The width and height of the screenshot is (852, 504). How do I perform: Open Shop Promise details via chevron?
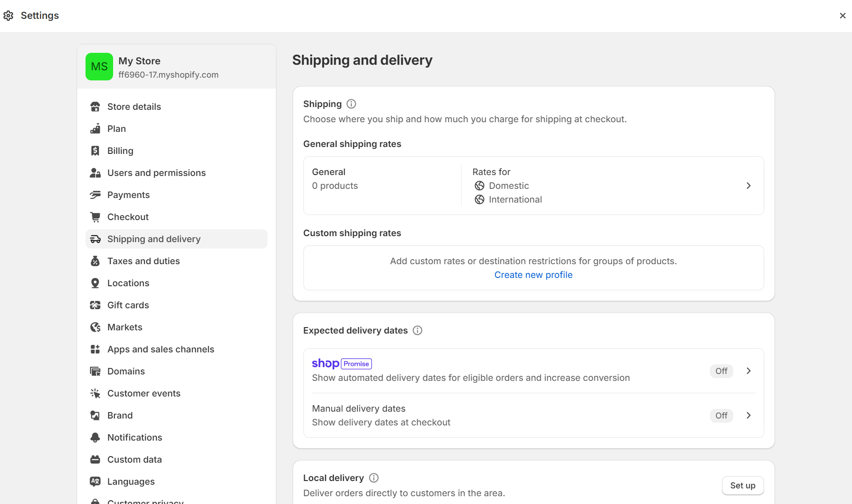(x=749, y=371)
